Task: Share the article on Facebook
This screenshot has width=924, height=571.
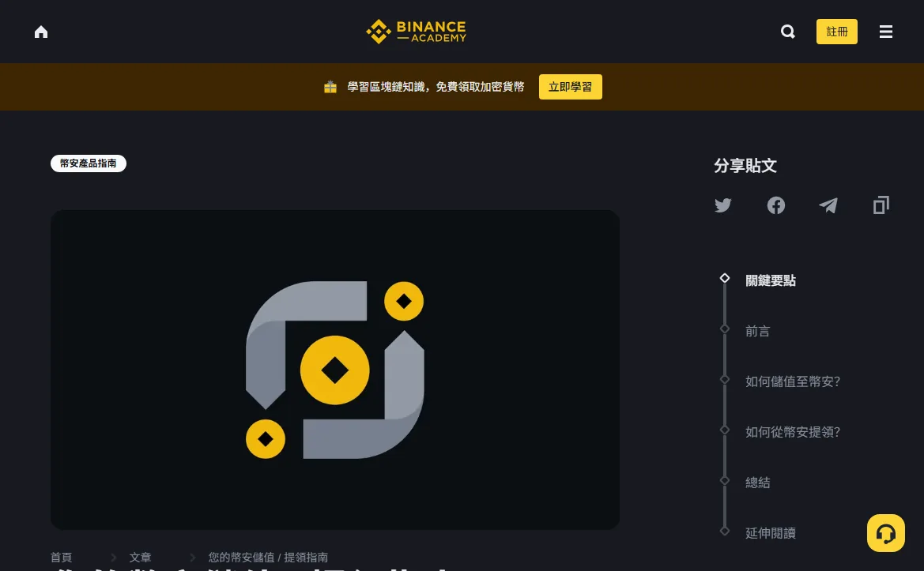Action: click(x=776, y=205)
